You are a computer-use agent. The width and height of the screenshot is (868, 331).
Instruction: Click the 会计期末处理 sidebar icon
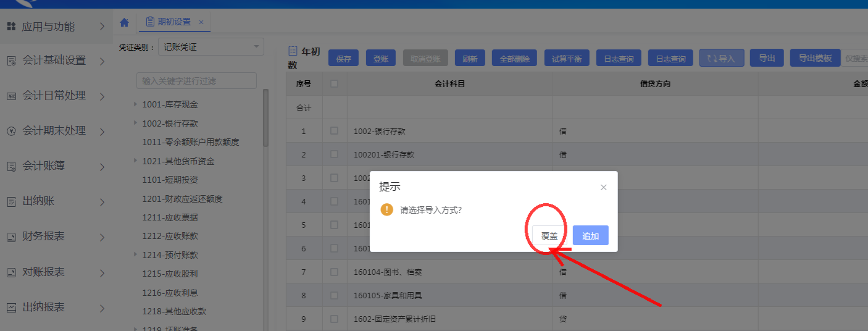(x=11, y=131)
